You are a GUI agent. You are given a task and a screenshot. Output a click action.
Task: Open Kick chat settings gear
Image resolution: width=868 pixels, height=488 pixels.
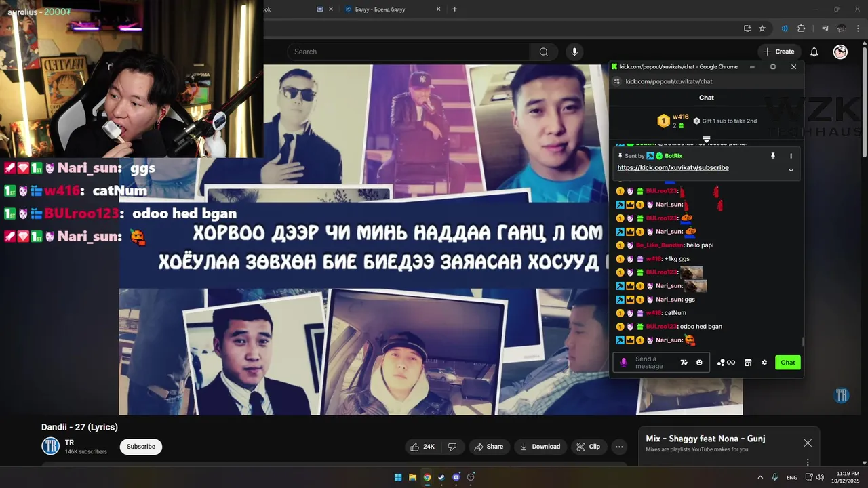click(x=764, y=363)
